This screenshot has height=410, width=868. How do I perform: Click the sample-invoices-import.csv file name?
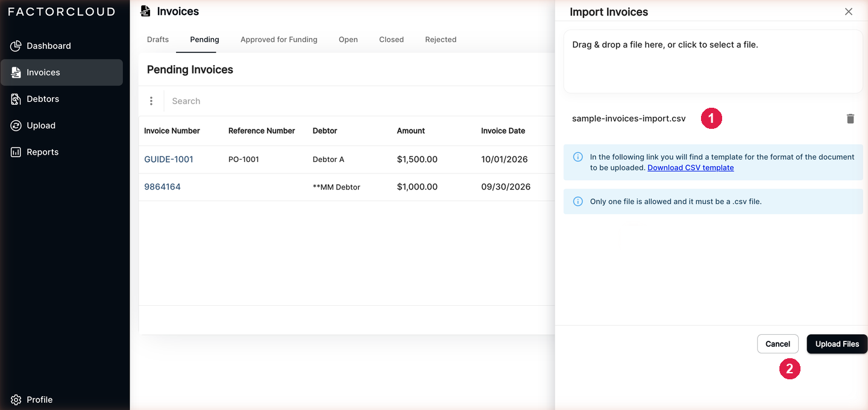(629, 119)
